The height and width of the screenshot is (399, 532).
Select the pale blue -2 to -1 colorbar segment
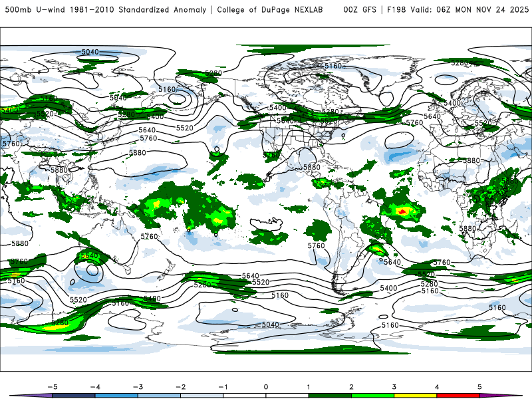[202, 396]
